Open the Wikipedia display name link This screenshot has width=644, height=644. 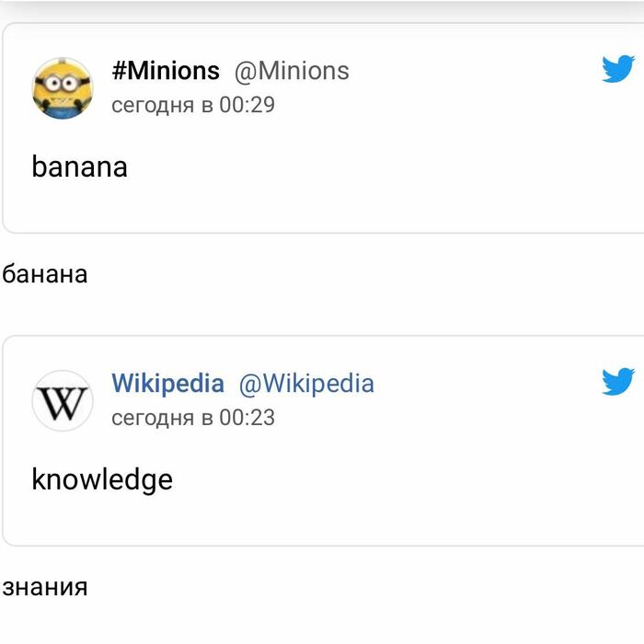tap(167, 384)
